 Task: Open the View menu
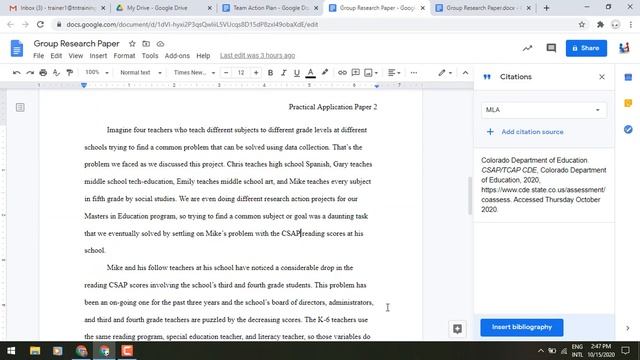(76, 56)
